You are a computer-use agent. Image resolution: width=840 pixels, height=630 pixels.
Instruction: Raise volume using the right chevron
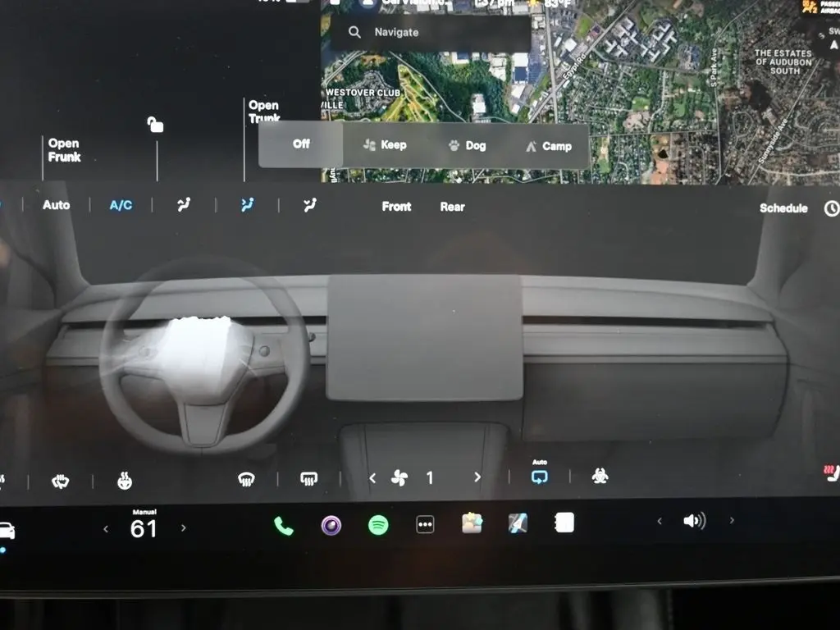pos(732,521)
